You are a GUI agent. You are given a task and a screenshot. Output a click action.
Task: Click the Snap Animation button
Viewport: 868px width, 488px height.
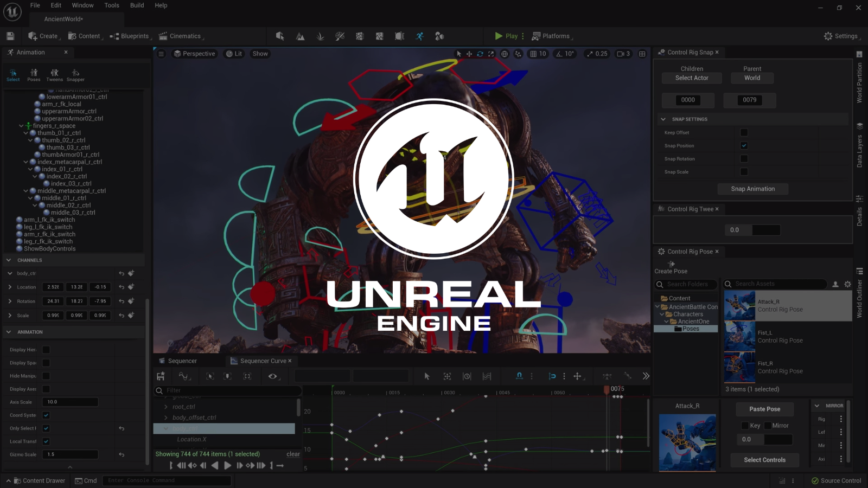coord(752,189)
